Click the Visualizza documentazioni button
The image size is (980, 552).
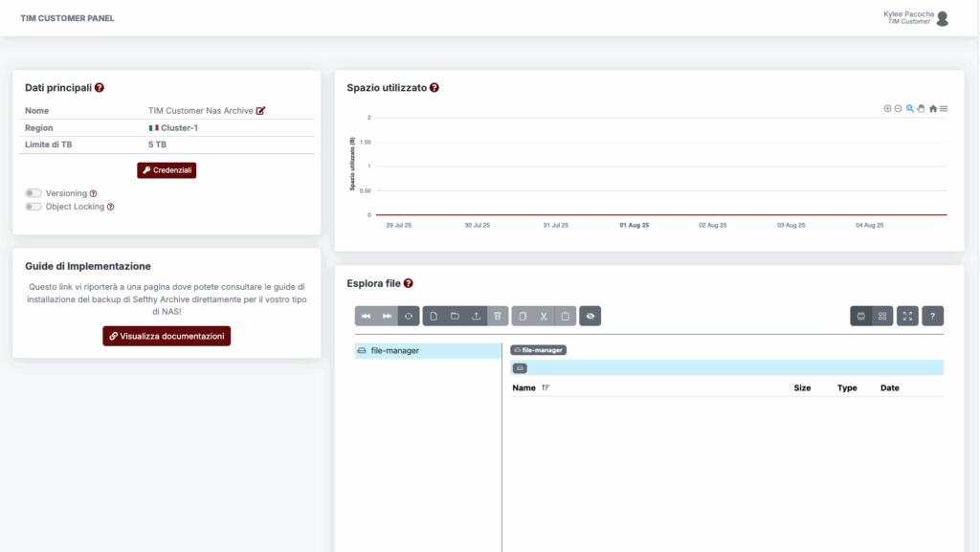(167, 336)
